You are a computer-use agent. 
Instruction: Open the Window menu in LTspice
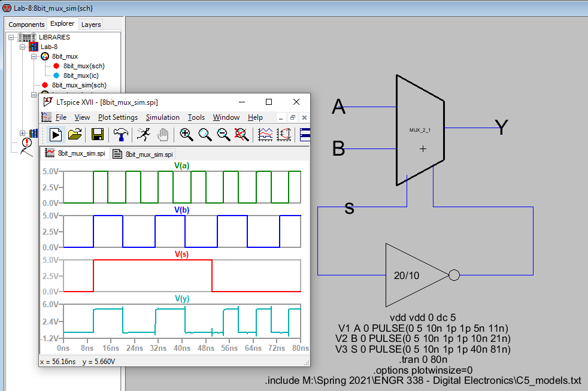tap(226, 117)
